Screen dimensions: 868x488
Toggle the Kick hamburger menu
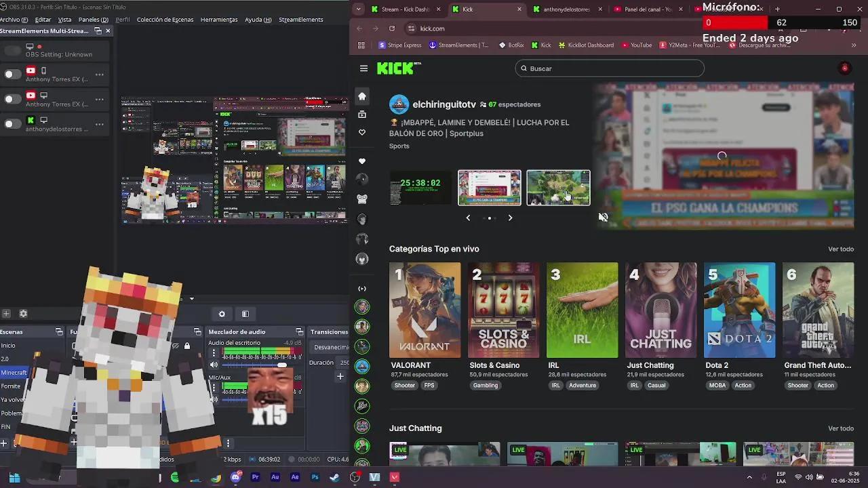(x=363, y=68)
